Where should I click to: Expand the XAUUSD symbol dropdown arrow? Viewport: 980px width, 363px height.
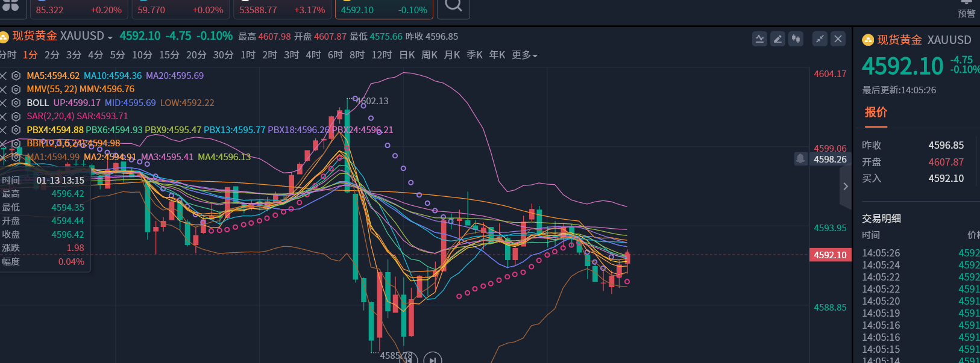(x=110, y=37)
